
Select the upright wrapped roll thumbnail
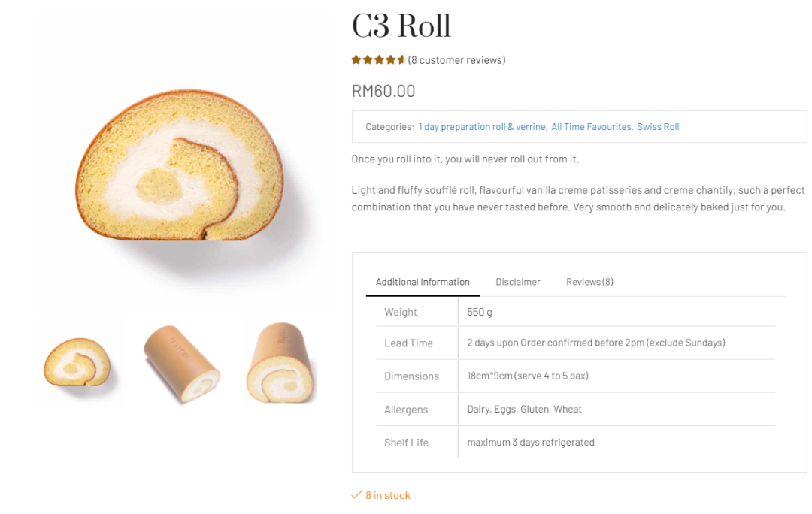pyautogui.click(x=282, y=361)
